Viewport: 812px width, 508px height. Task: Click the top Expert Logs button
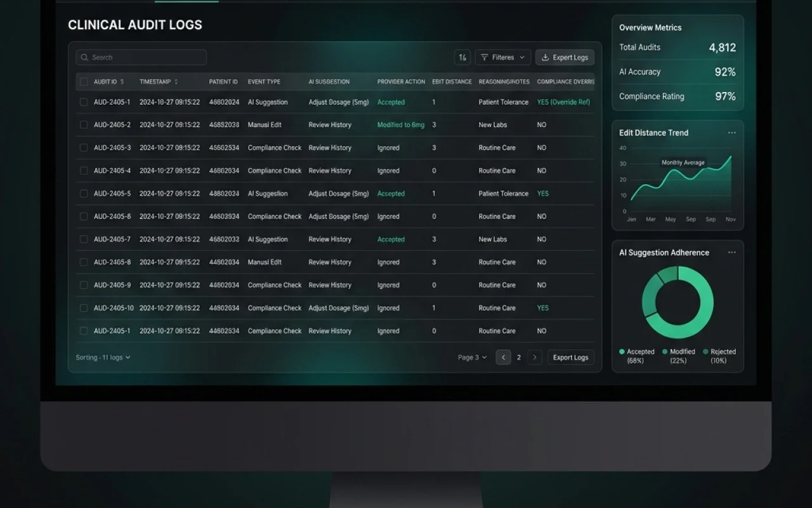[x=565, y=57]
